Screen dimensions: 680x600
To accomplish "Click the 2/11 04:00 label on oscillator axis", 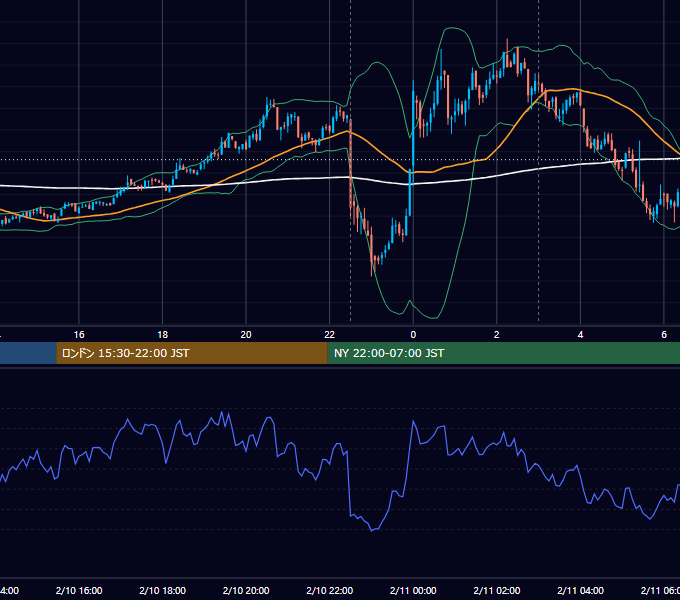I will [x=580, y=590].
